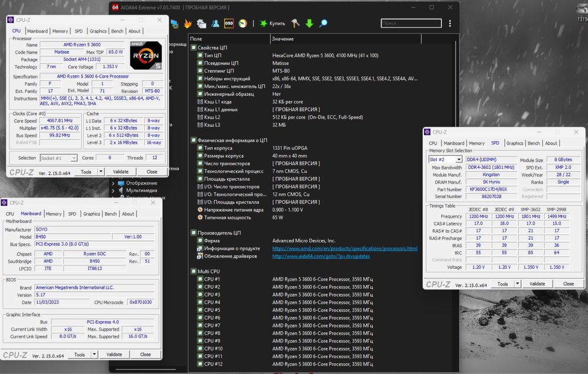Expand the Мультимедиа tree node
Viewport: 588px width, 374px height.
[x=113, y=191]
